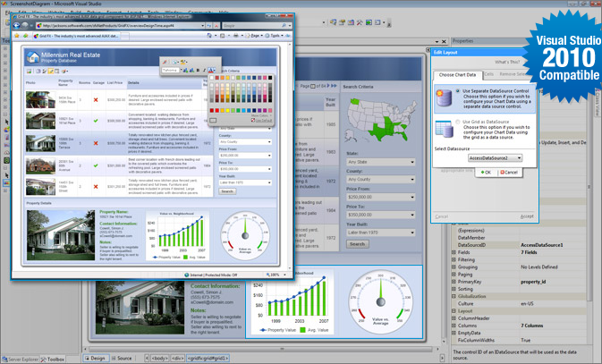Click the Object Browser icon in Visual Studio toolbar
Viewport: 602px width, 364px height.
click(x=351, y=22)
